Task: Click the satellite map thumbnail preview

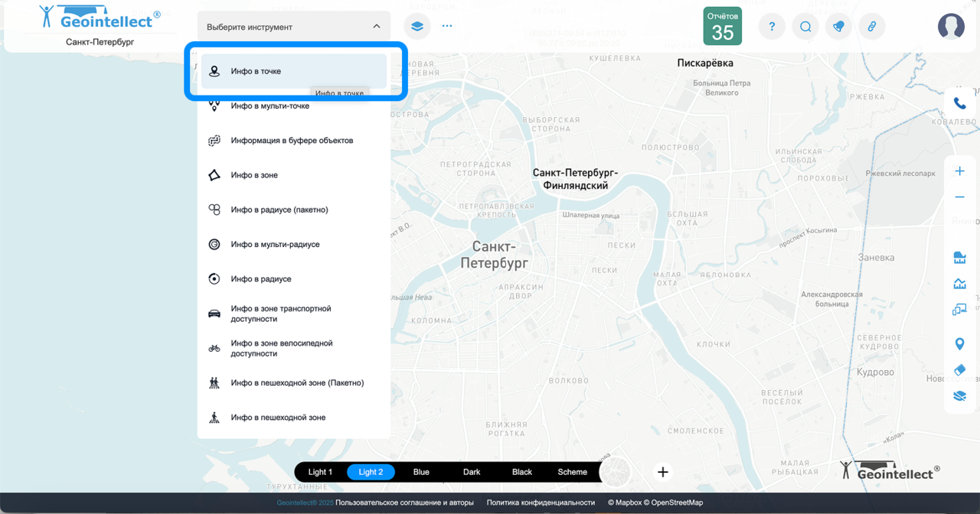Action: coord(617,472)
